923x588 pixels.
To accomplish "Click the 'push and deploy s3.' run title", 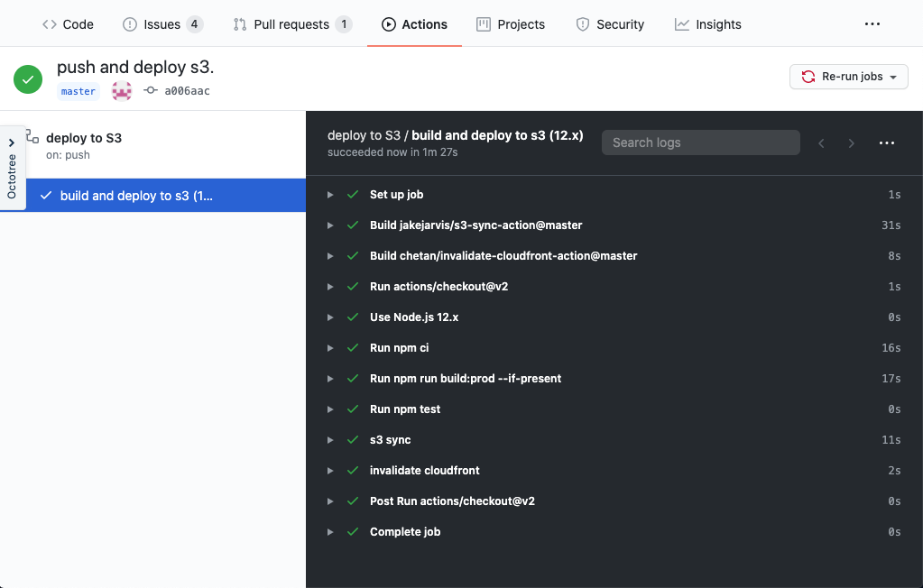I will pyautogui.click(x=135, y=67).
